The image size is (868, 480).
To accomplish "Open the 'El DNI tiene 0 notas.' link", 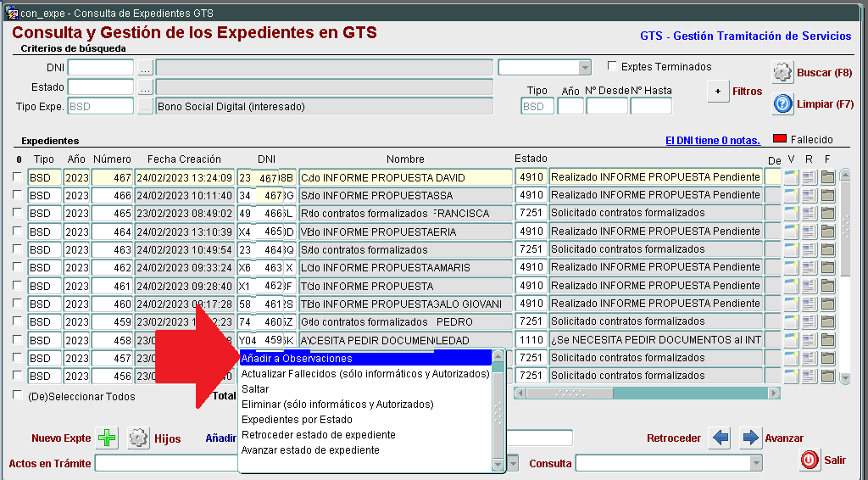I will point(712,141).
